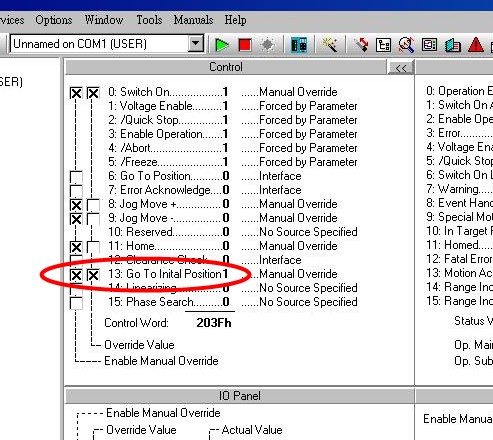Click the green Start play icon
493x440 pixels.
pyautogui.click(x=222, y=45)
